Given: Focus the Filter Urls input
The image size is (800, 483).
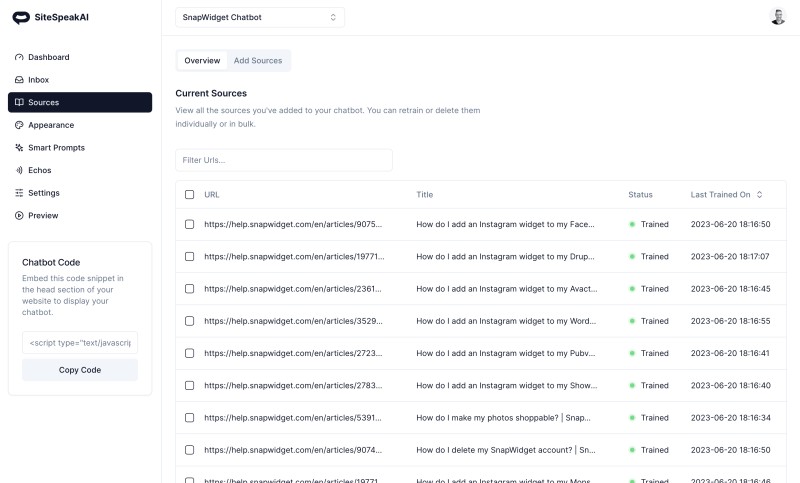Looking at the screenshot, I should (284, 160).
